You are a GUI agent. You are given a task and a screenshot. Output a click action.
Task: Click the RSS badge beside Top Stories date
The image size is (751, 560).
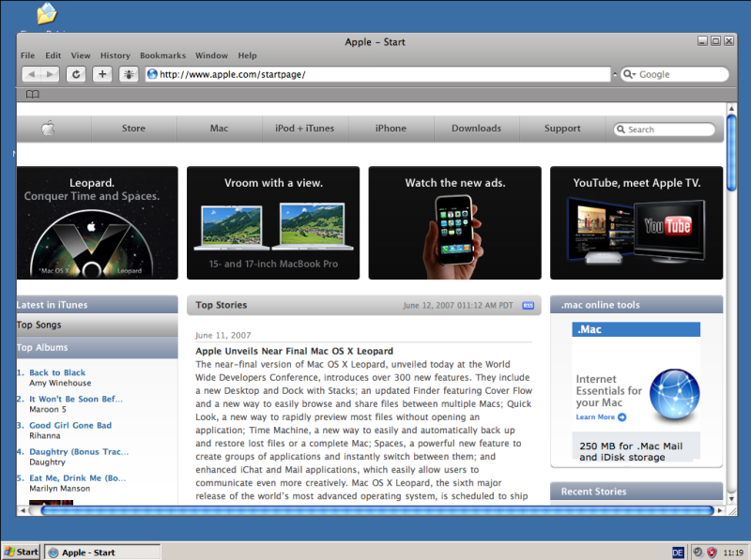coord(529,305)
